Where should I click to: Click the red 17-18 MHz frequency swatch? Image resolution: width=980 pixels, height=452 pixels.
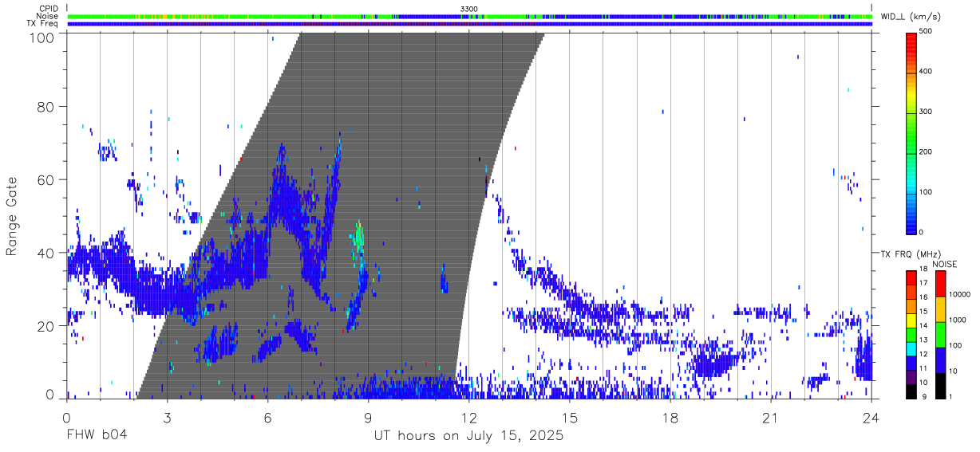click(911, 277)
